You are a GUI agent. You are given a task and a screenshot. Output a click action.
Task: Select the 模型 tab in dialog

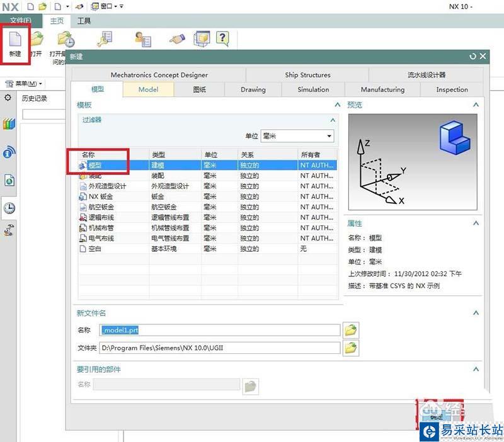point(98,89)
